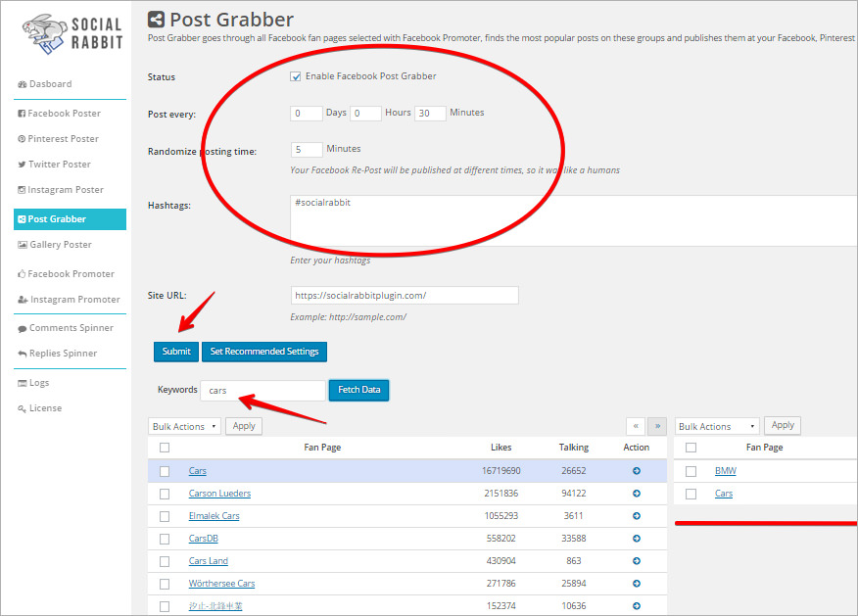Select Post Grabber in the sidebar
858x616 pixels.
point(71,218)
